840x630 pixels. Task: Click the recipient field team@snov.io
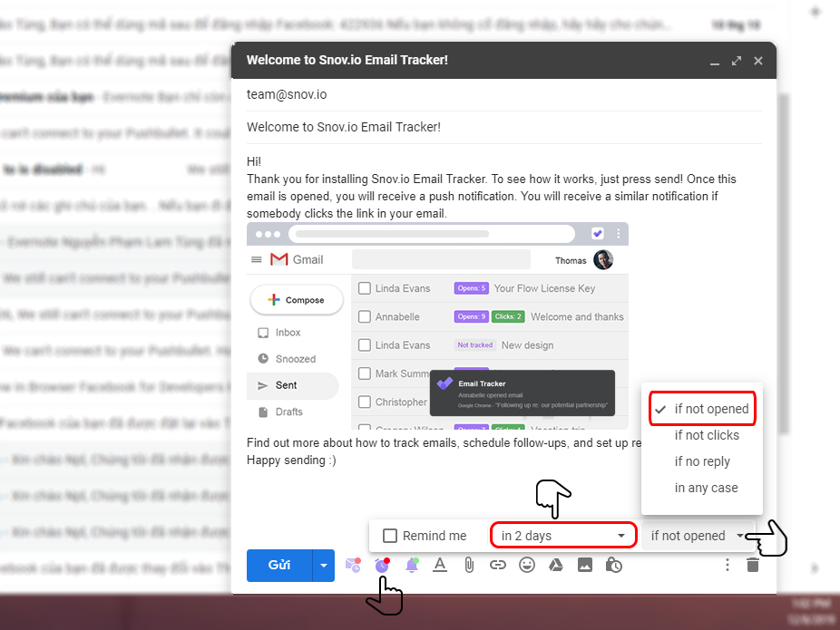(x=504, y=95)
